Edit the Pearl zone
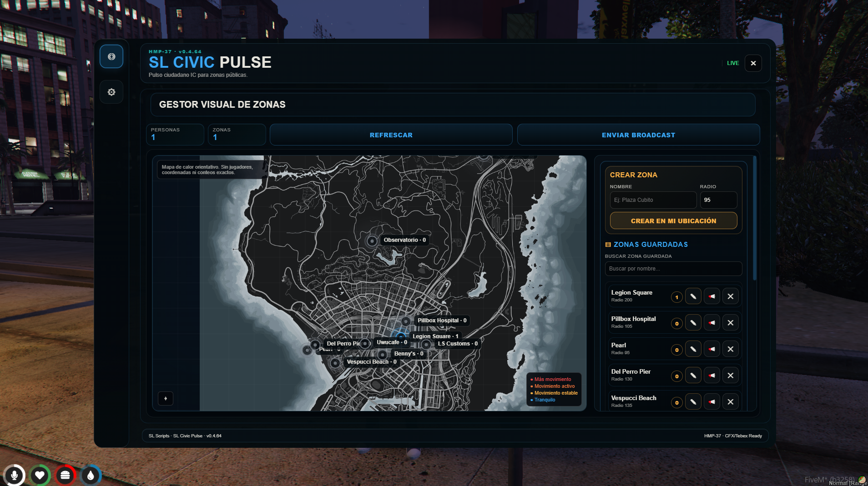The height and width of the screenshot is (486, 868). tap(693, 349)
